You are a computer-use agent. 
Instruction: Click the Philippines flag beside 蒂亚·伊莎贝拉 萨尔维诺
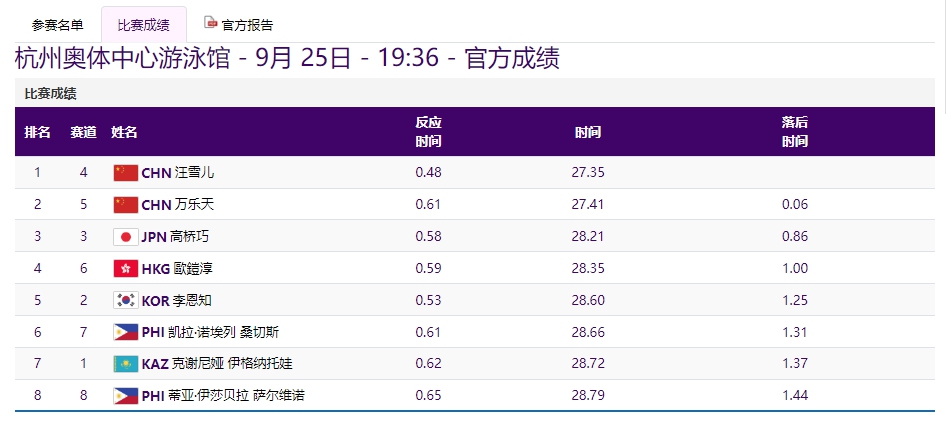(125, 396)
